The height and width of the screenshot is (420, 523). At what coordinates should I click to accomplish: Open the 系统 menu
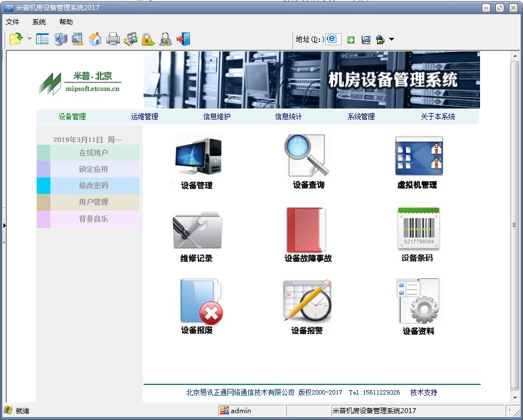click(x=39, y=22)
